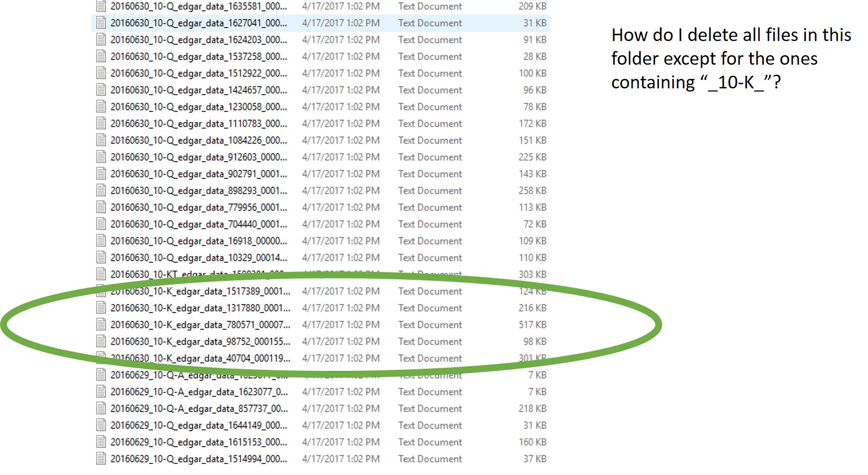868x475 pixels.
Task: Click the 517 KB size entry
Action: pyautogui.click(x=532, y=325)
